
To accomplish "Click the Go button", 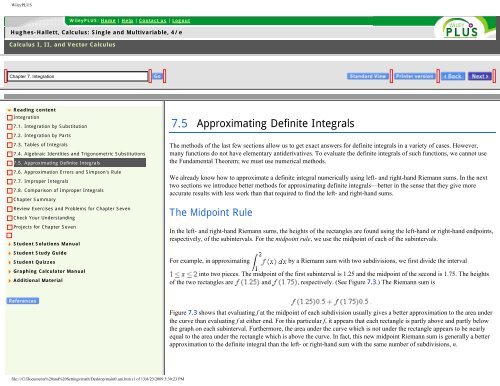I will (157, 76).
